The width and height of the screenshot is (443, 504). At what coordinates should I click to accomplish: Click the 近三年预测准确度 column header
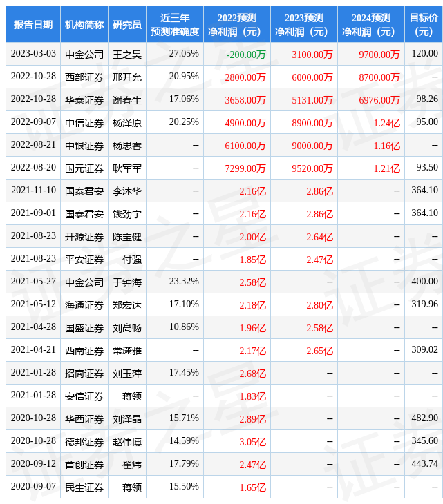175,24
